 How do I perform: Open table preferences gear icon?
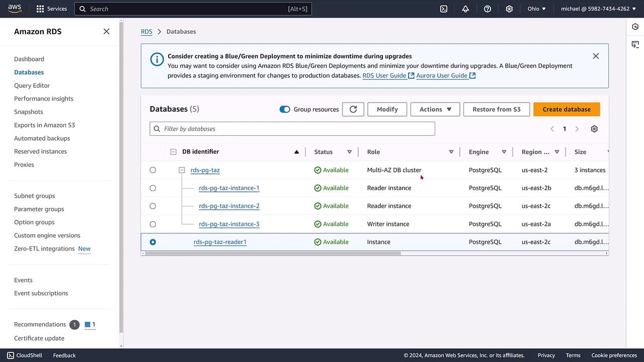(594, 129)
